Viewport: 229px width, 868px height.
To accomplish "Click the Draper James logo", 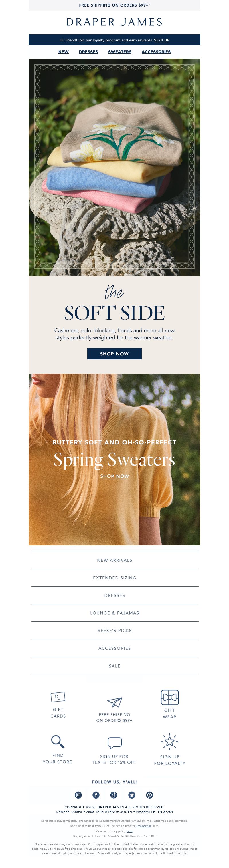I will [x=114, y=22].
